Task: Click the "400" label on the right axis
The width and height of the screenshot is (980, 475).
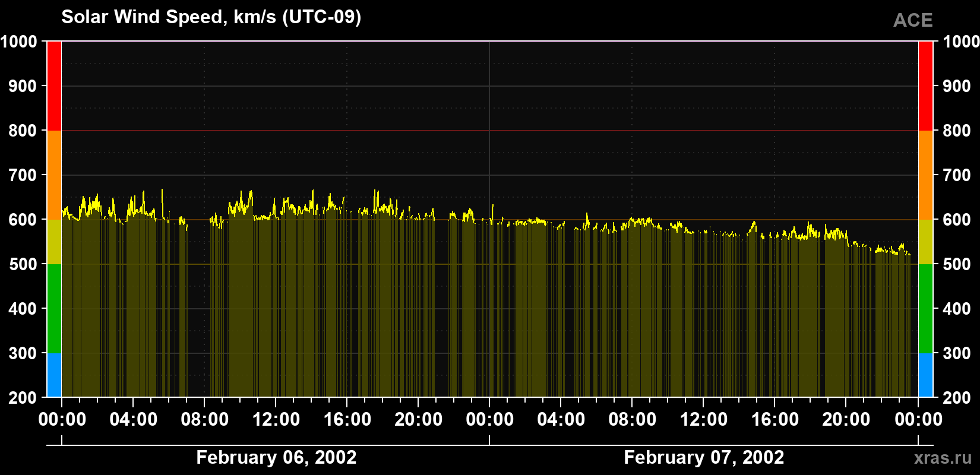Action: [x=957, y=309]
